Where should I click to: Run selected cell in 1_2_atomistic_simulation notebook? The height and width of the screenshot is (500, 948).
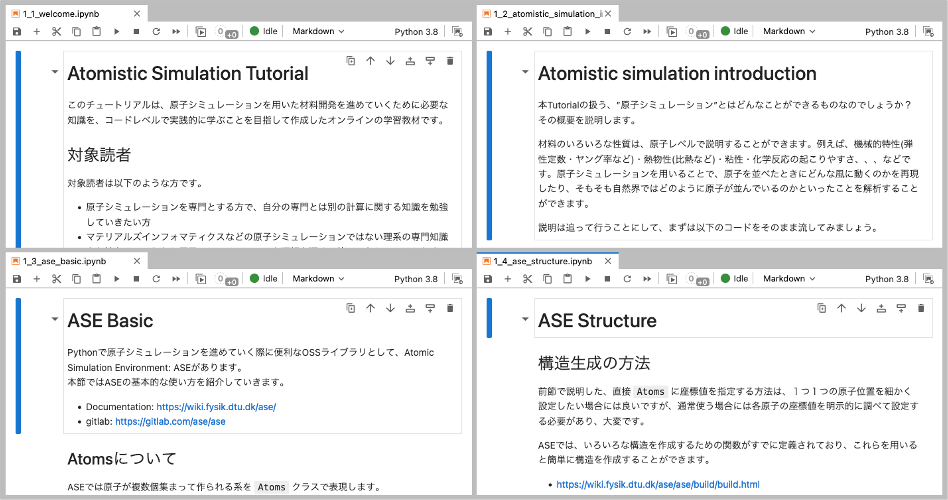[587, 32]
